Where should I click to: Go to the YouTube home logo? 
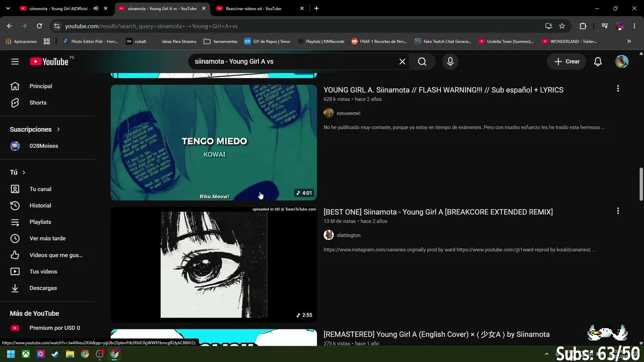click(49, 61)
